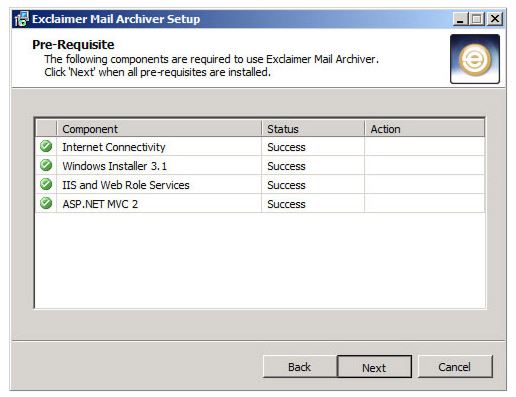Click the green check beside IIS and Web Role Services
Viewport: 516px width, 397px height.
[x=46, y=184]
